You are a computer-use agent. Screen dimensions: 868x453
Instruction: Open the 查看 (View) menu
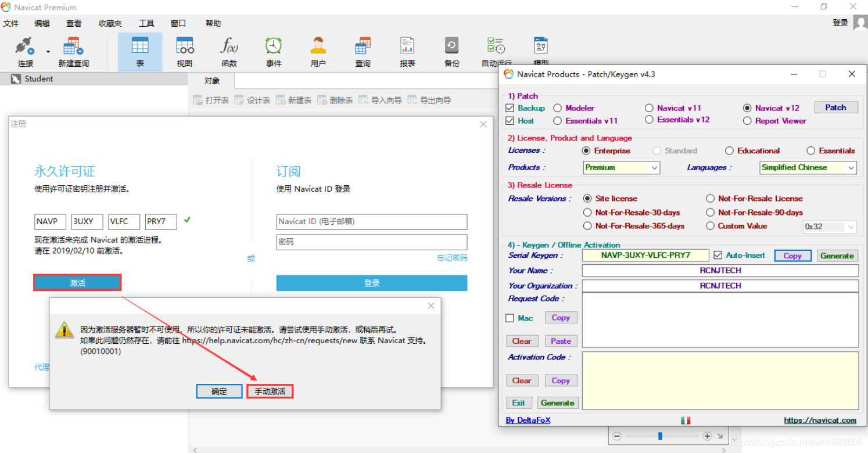tap(74, 23)
